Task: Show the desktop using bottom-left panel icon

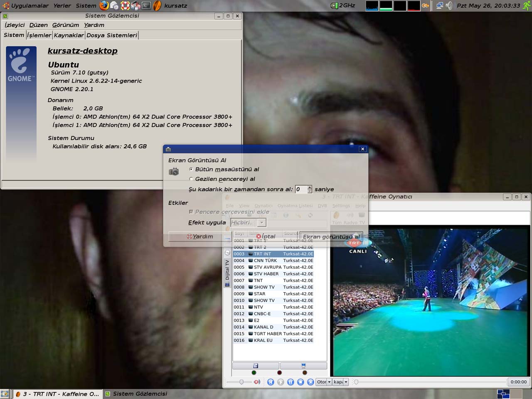Action: pyautogui.click(x=5, y=394)
